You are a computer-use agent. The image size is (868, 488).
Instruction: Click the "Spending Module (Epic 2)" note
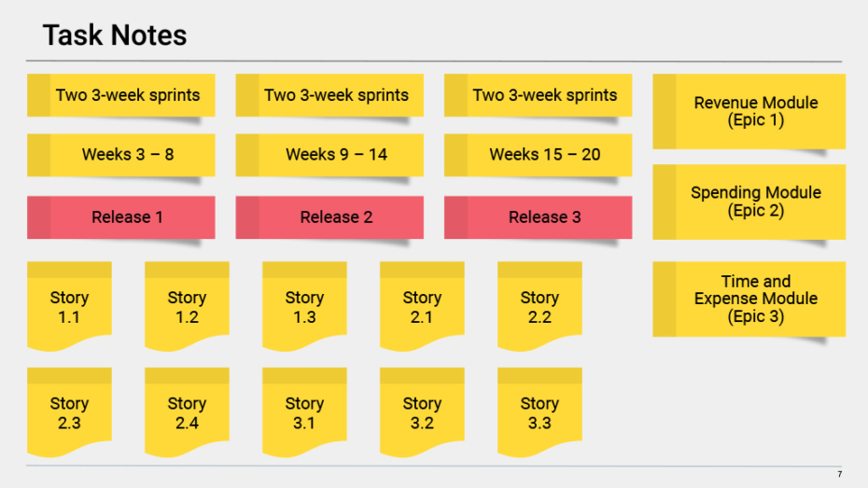pyautogui.click(x=756, y=202)
